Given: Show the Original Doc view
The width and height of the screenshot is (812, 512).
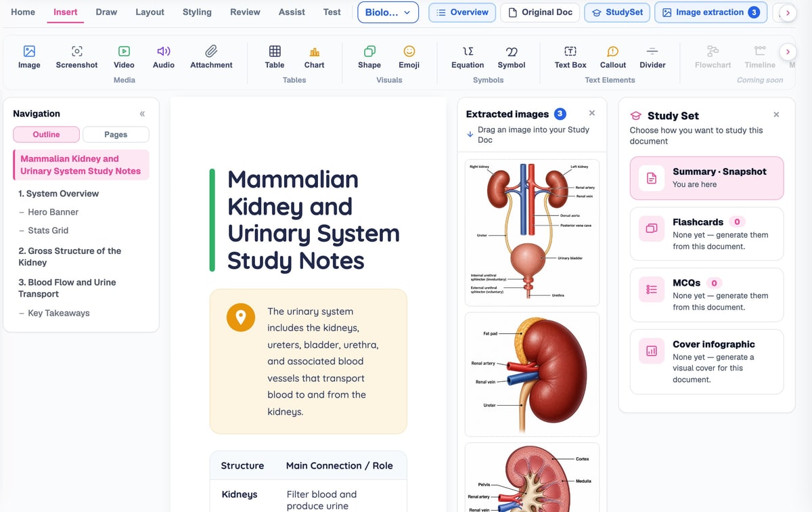Looking at the screenshot, I should coord(540,12).
